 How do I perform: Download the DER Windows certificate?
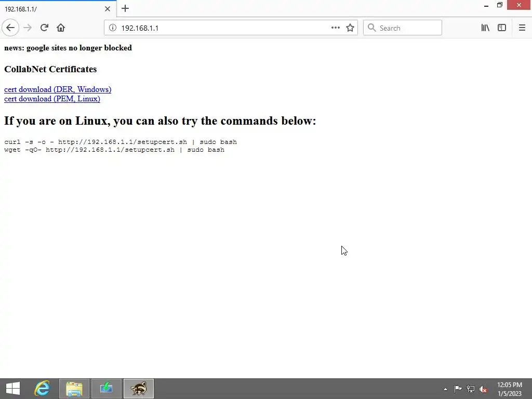point(58,89)
